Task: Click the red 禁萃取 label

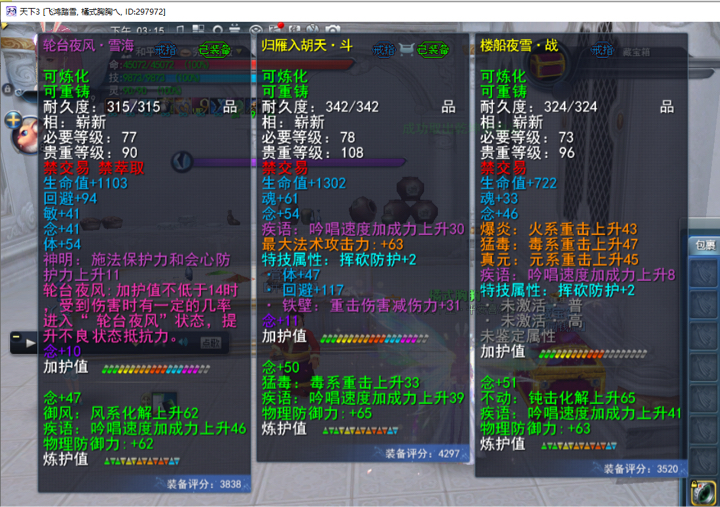Action: click(x=121, y=168)
